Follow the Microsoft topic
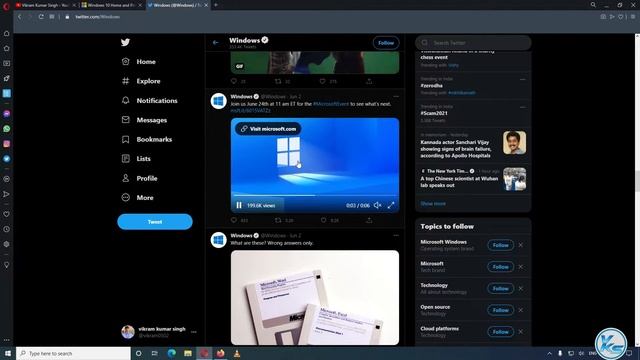 500,267
